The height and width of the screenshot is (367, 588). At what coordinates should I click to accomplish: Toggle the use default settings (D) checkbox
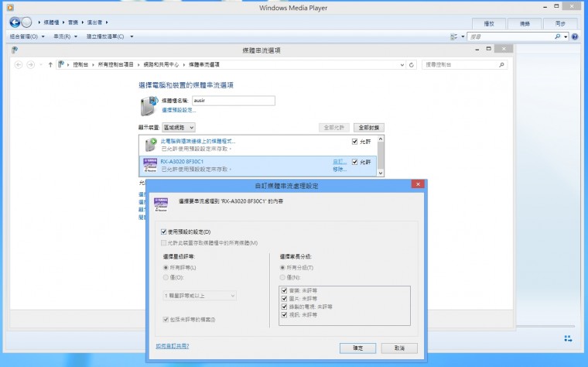[163, 232]
